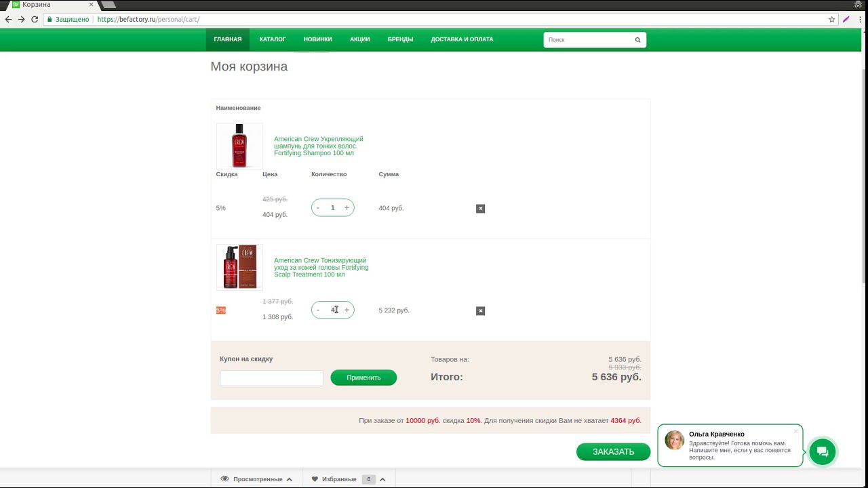Open the НОВИНКИ menu item
Image resolution: width=868 pixels, height=488 pixels.
pos(318,39)
